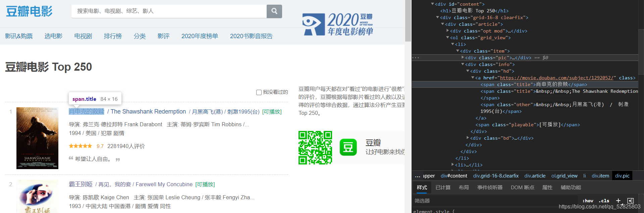Open the DOM 断点 tab
The image size is (644, 213).
(x=522, y=188)
